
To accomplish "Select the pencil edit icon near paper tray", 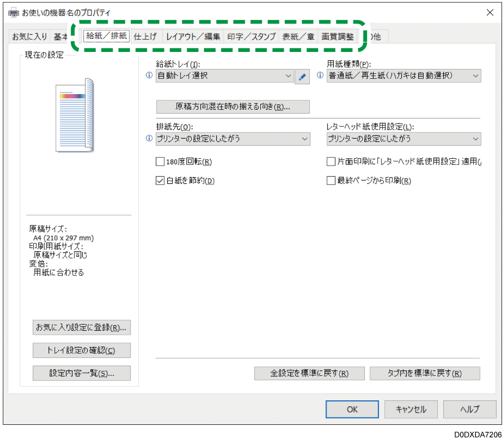I will click(x=302, y=76).
